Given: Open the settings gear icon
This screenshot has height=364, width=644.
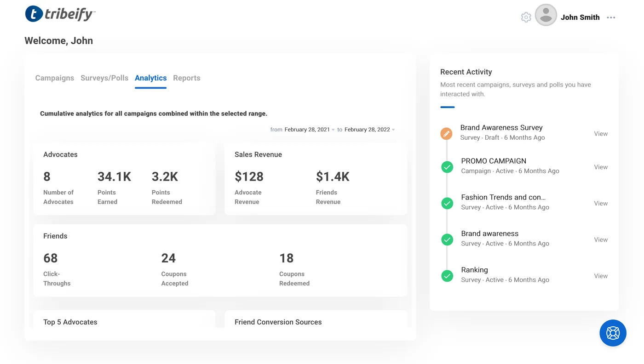Looking at the screenshot, I should (526, 17).
